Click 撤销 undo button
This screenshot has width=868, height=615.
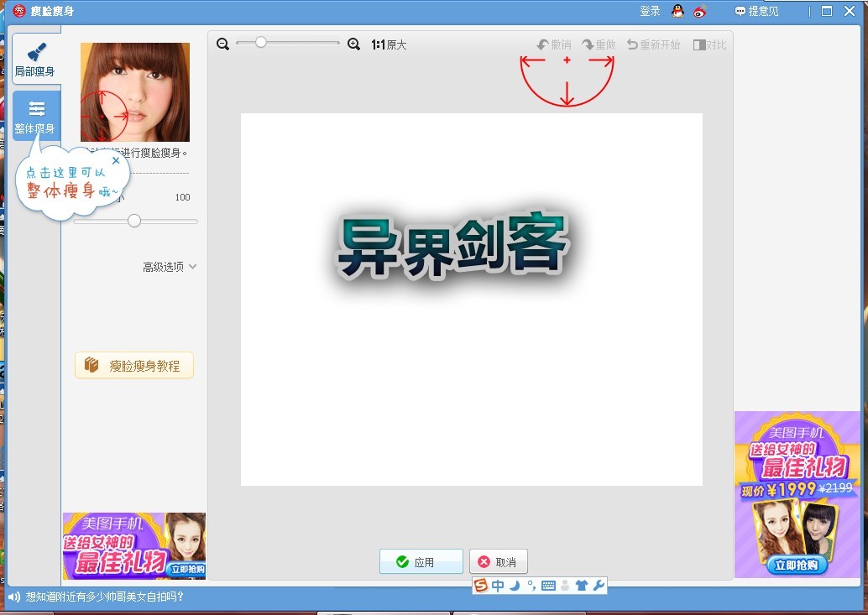click(x=554, y=44)
